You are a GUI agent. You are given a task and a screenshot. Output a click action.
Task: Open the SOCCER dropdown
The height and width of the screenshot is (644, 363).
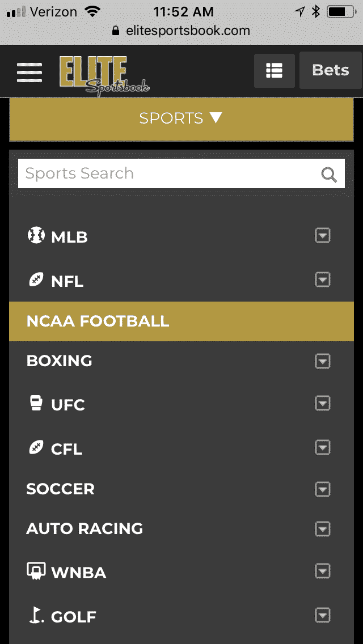pos(322,489)
